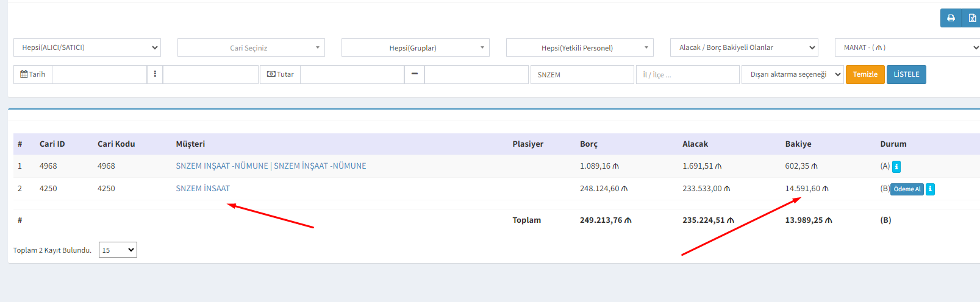Change the MANAT currency dropdown

[x=907, y=47]
